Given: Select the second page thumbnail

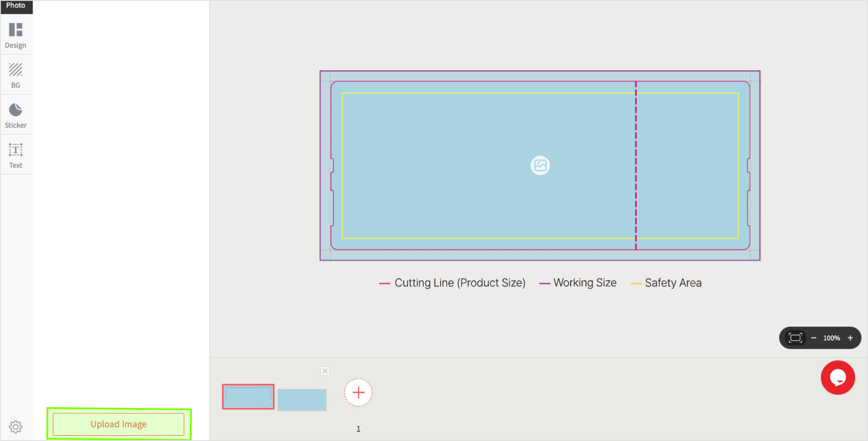Looking at the screenshot, I should [x=302, y=399].
